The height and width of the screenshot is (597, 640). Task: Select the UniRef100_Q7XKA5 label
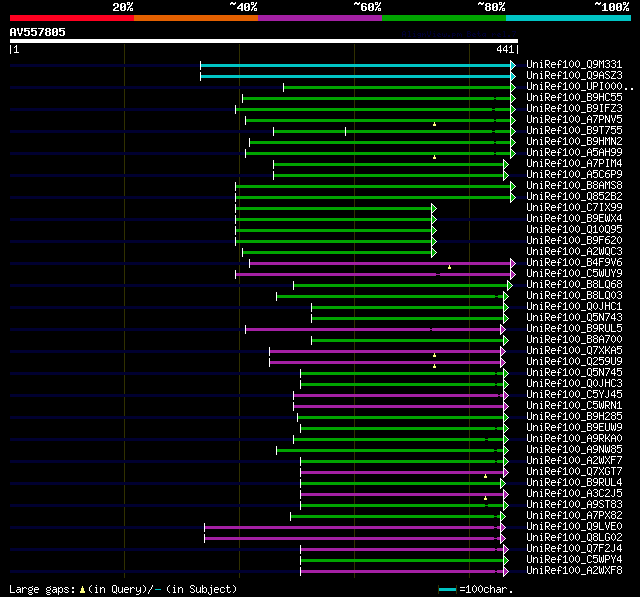(574, 351)
